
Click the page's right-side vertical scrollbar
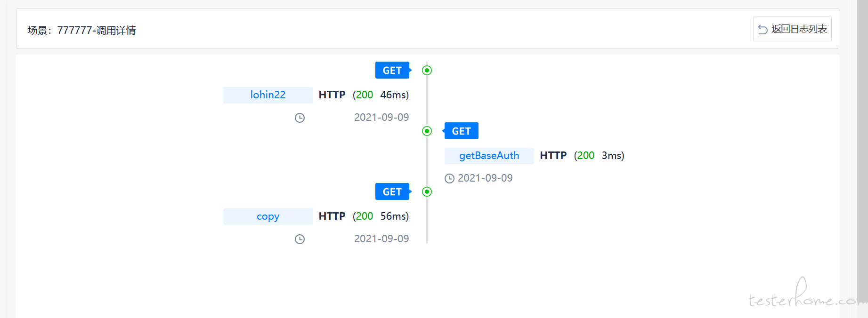[862, 159]
